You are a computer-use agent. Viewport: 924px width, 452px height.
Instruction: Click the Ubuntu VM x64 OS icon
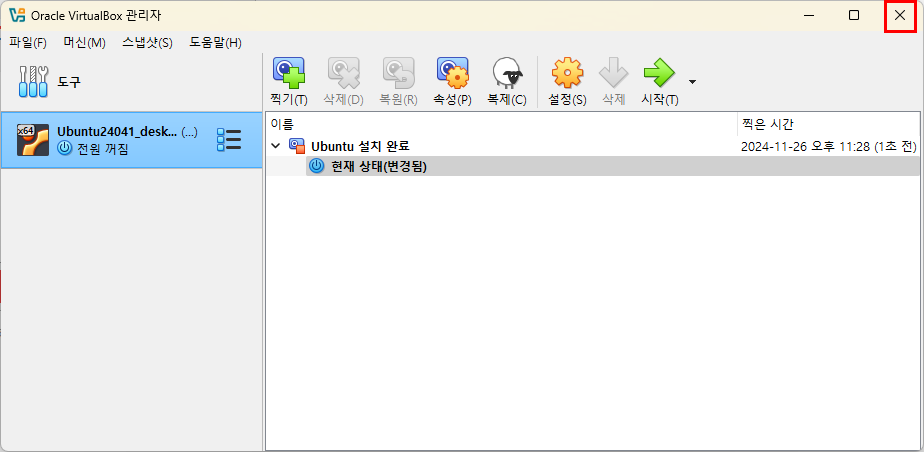(x=33, y=140)
